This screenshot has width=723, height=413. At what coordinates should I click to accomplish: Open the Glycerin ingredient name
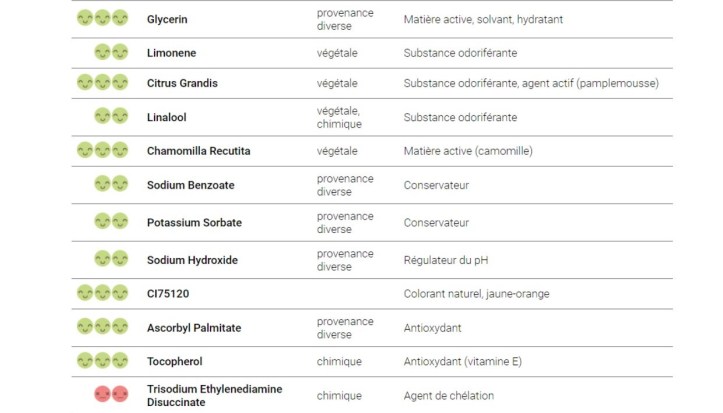(x=167, y=19)
